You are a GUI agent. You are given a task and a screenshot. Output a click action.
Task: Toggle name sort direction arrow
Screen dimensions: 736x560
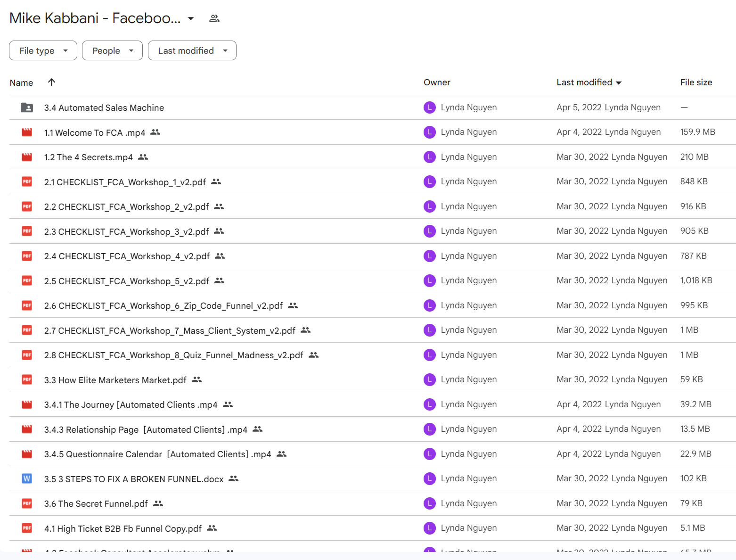pos(52,82)
